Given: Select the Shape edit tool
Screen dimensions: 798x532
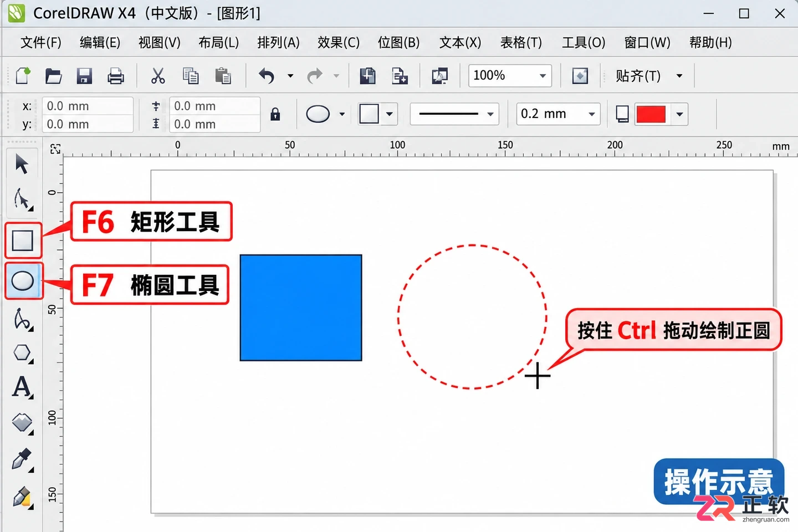Looking at the screenshot, I should tap(23, 200).
